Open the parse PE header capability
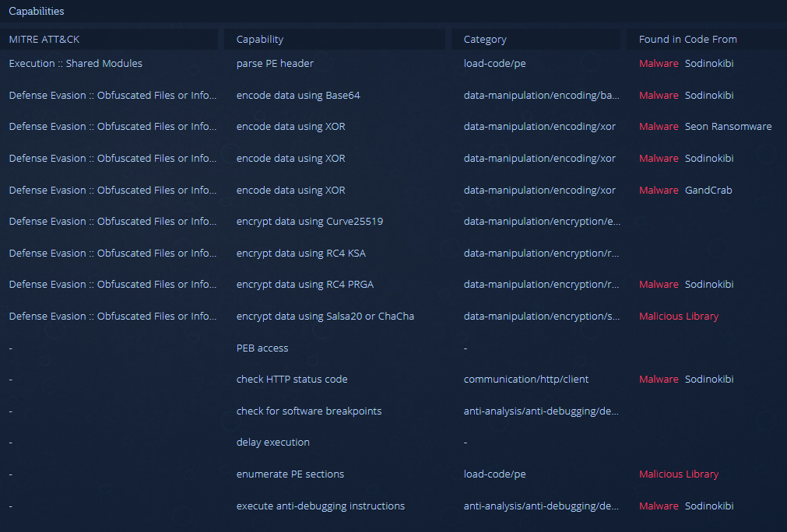Screen dimensions: 787x532 pyautogui.click(x=275, y=63)
